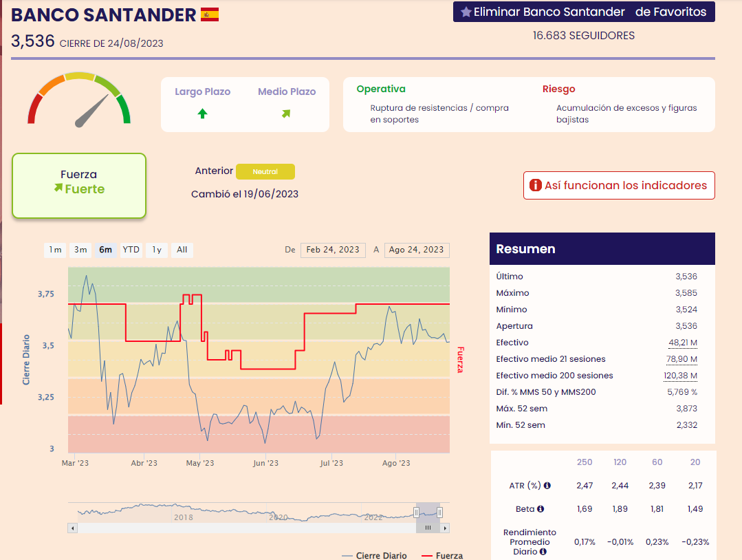Click the Mínimo value 3,524
The image size is (742, 560).
686,310
